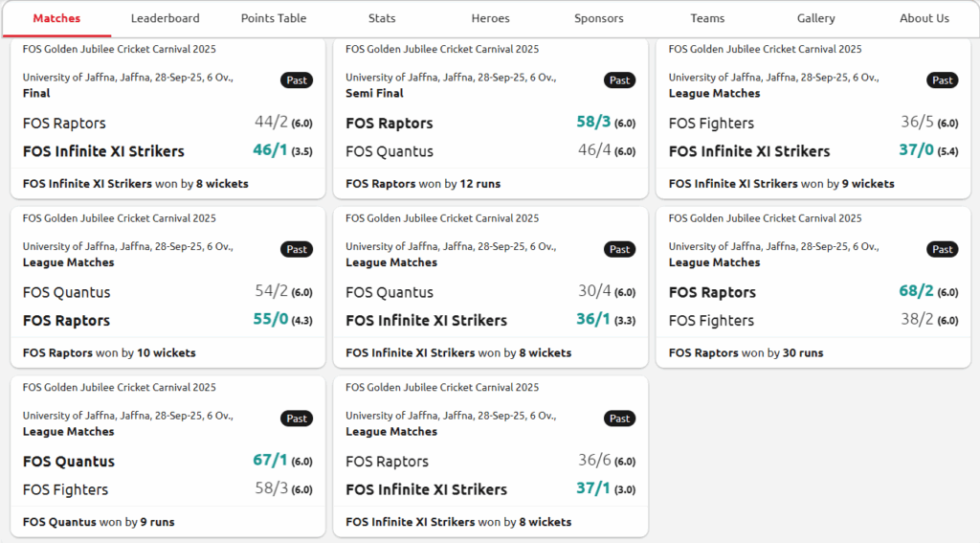The width and height of the screenshot is (980, 543).
Task: View the Sponsors tab
Action: (599, 18)
